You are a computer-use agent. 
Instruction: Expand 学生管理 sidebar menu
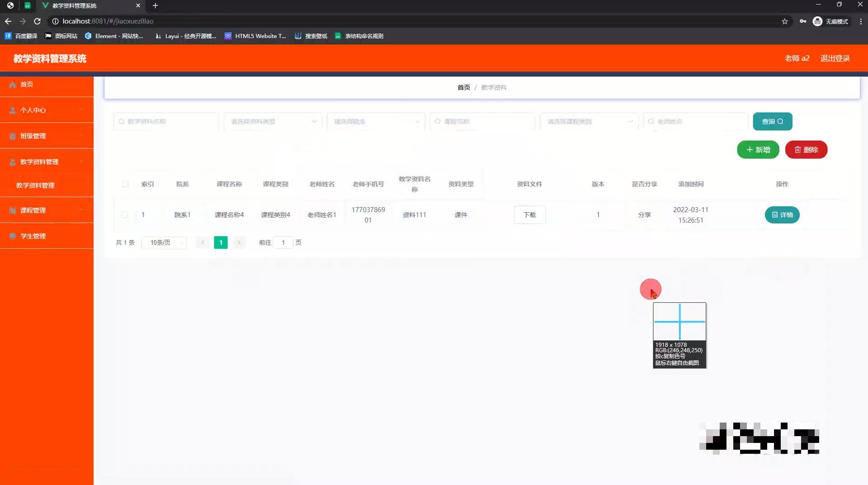click(47, 236)
